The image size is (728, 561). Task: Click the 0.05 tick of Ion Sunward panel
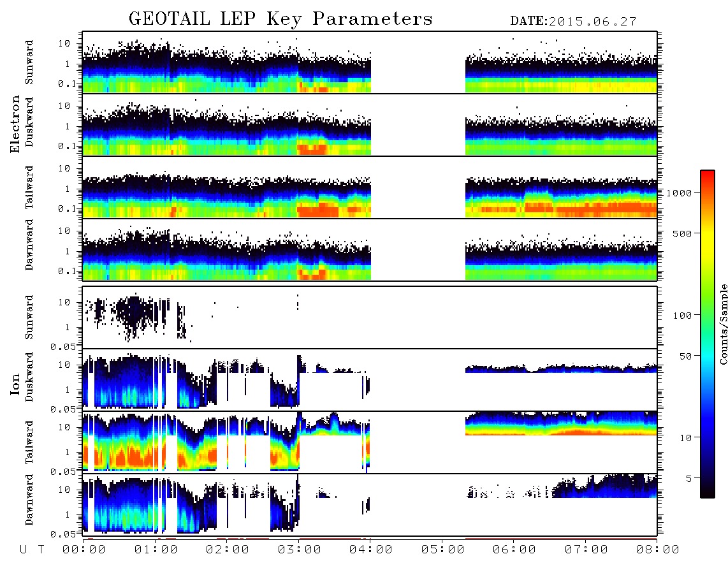pos(63,347)
